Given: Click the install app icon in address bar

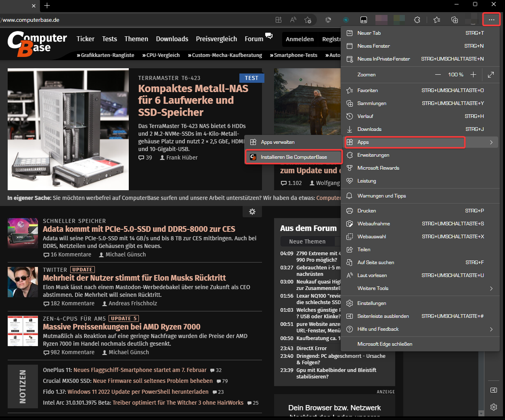Looking at the screenshot, I should [x=279, y=20].
